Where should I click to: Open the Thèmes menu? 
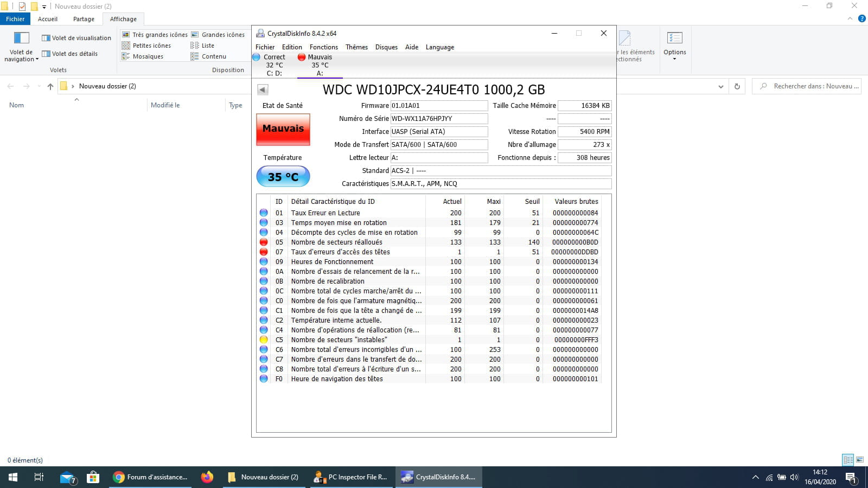tap(356, 47)
